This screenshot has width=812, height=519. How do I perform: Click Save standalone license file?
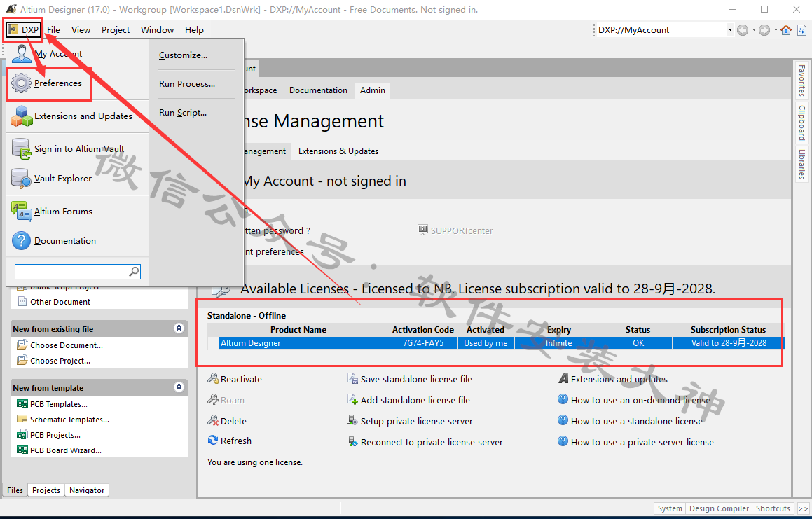tap(416, 379)
